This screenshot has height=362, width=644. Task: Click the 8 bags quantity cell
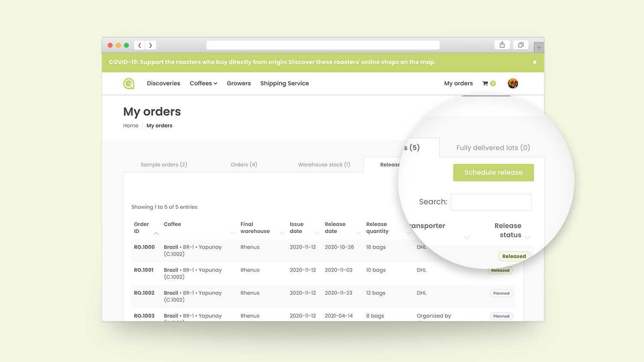[x=375, y=316]
